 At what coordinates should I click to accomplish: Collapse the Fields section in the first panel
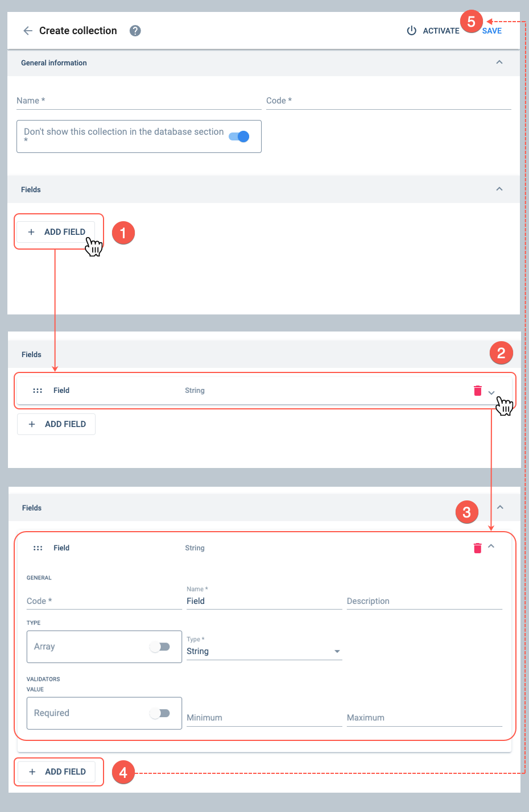[x=499, y=189]
